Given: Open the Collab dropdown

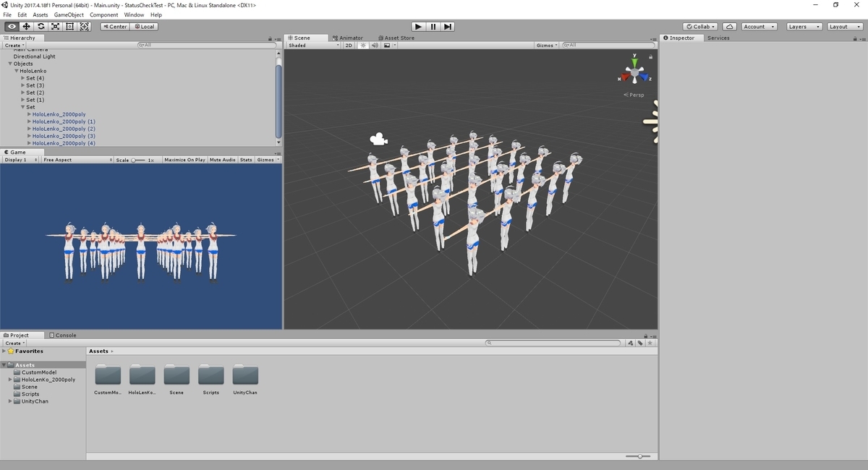Looking at the screenshot, I should [702, 27].
